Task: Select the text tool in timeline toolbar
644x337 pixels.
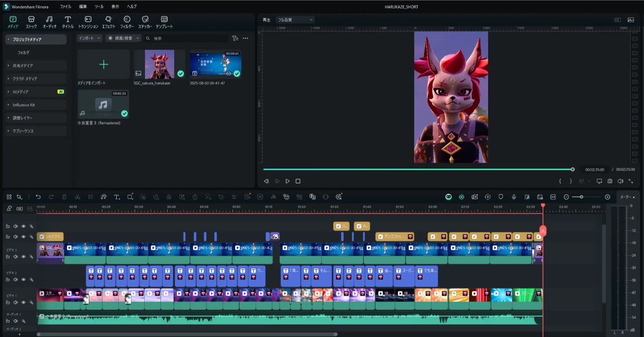Action: pos(117,197)
